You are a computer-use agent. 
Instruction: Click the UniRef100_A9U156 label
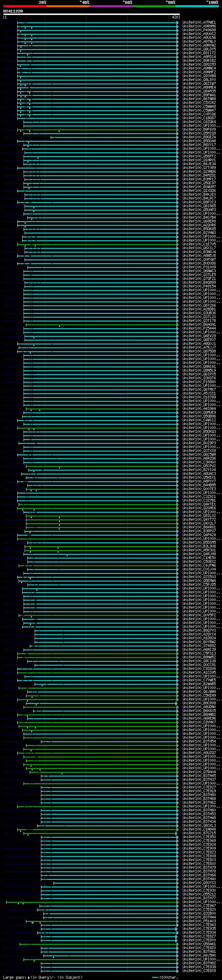tap(199, 38)
